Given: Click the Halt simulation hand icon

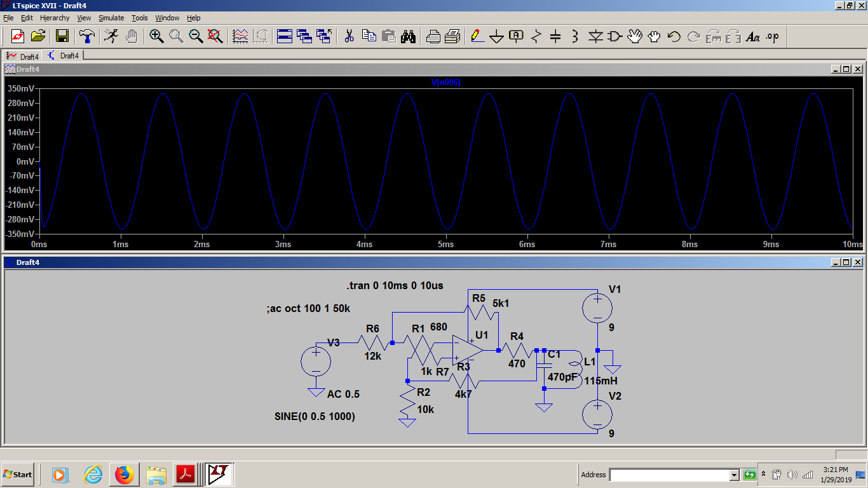Looking at the screenshot, I should click(132, 36).
